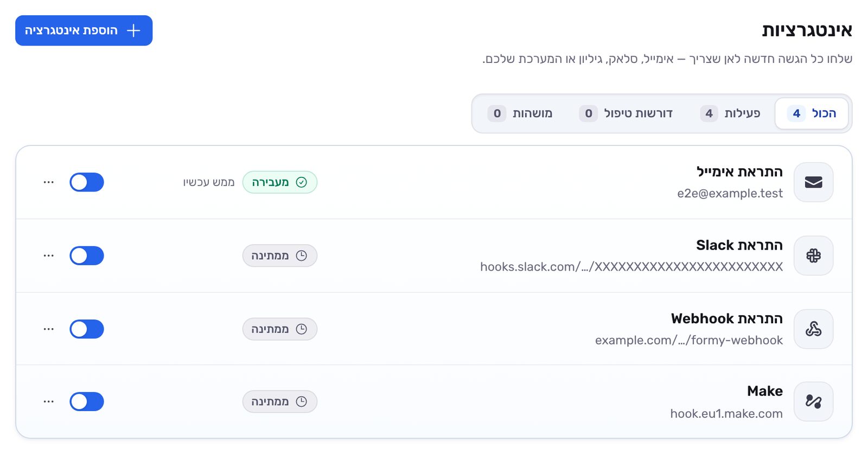Image resolution: width=868 pixels, height=454 pixels.
Task: Select the הכול tab
Action: (812, 113)
